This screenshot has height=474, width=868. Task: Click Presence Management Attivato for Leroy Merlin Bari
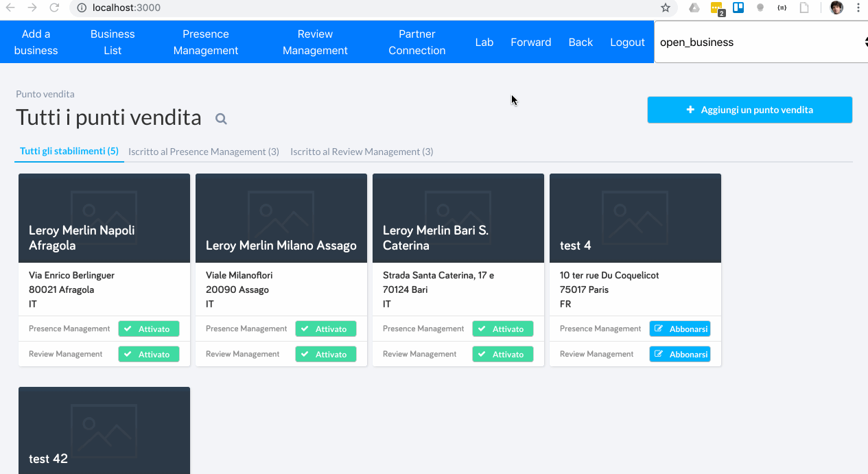pos(503,329)
